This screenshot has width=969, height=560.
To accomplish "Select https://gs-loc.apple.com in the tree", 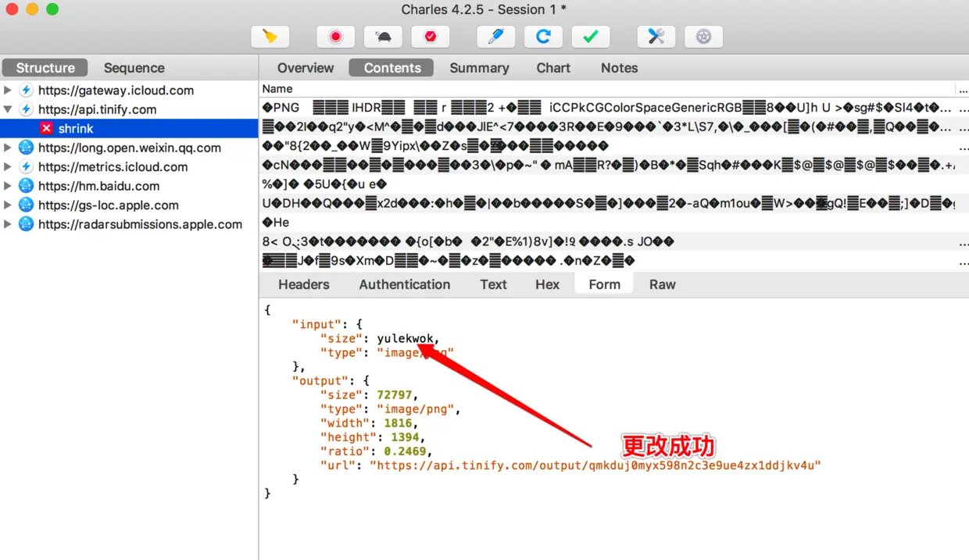I will click(109, 205).
